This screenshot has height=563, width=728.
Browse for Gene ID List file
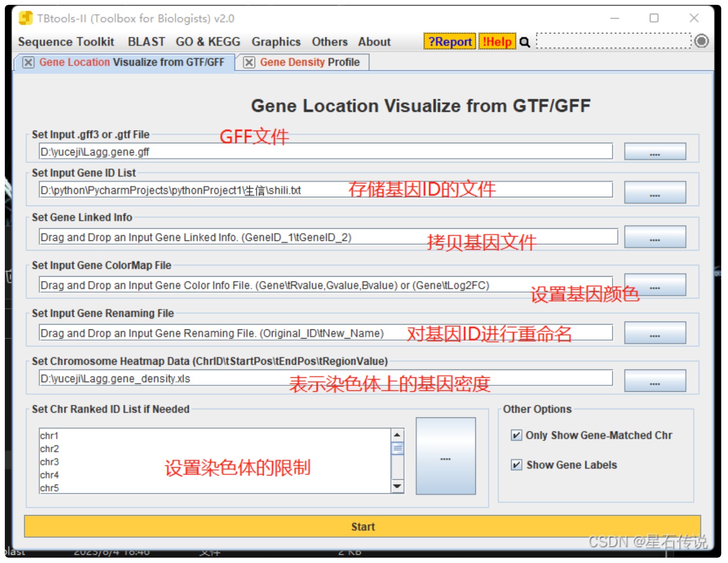click(x=655, y=192)
